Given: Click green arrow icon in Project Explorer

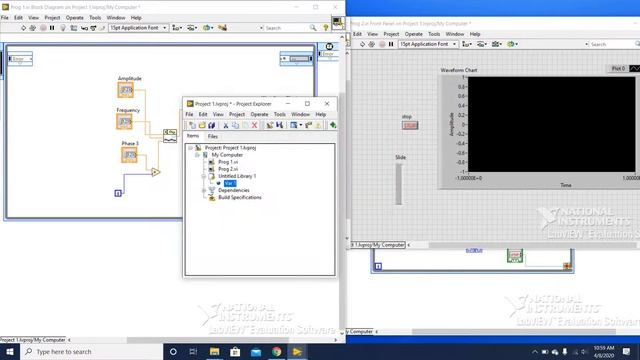Looking at the screenshot, I should pos(333,125).
